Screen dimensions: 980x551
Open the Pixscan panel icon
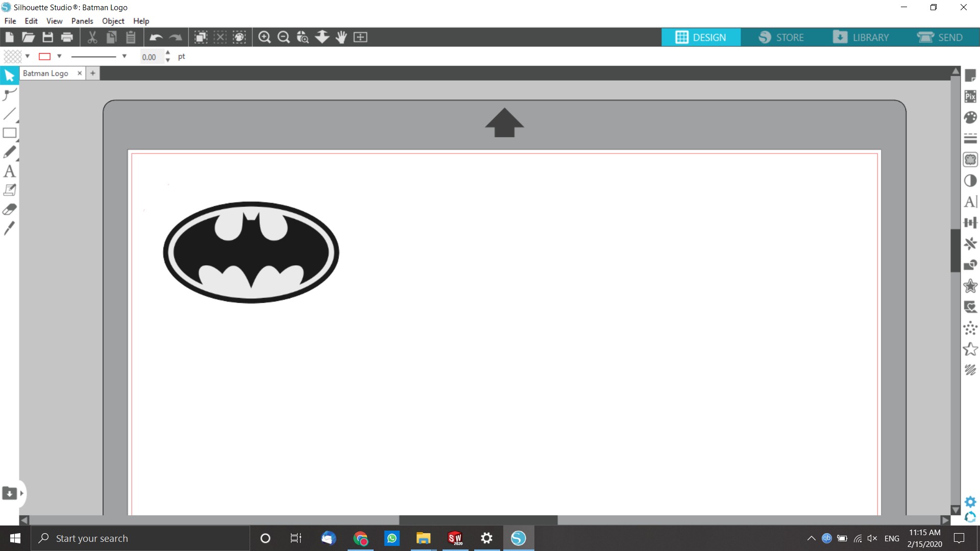[x=970, y=96]
